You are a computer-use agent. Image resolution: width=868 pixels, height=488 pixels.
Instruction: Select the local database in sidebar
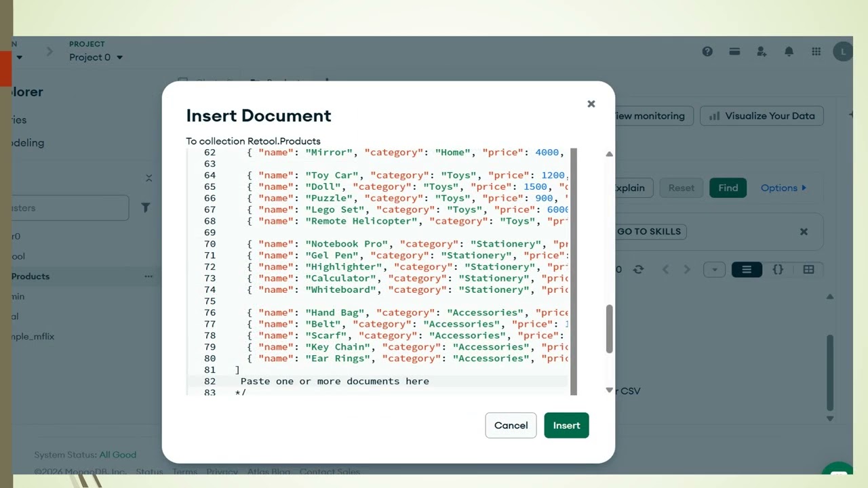16,317
